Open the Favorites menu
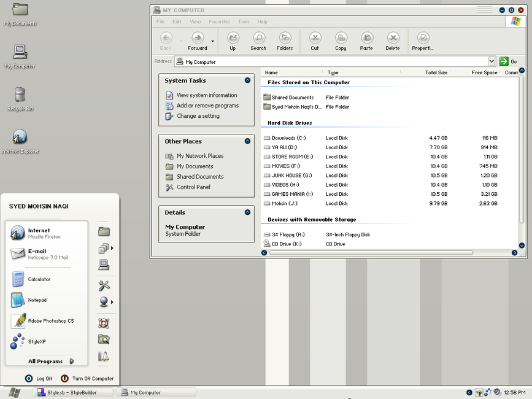 219,21
